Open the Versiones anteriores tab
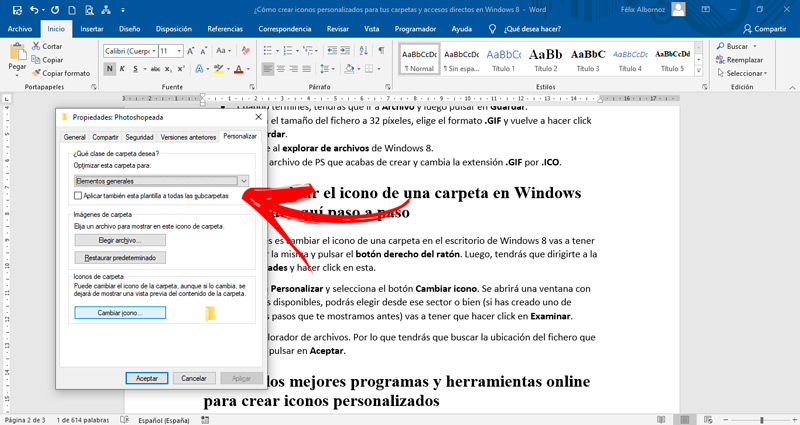The width and height of the screenshot is (800, 425). point(188,137)
